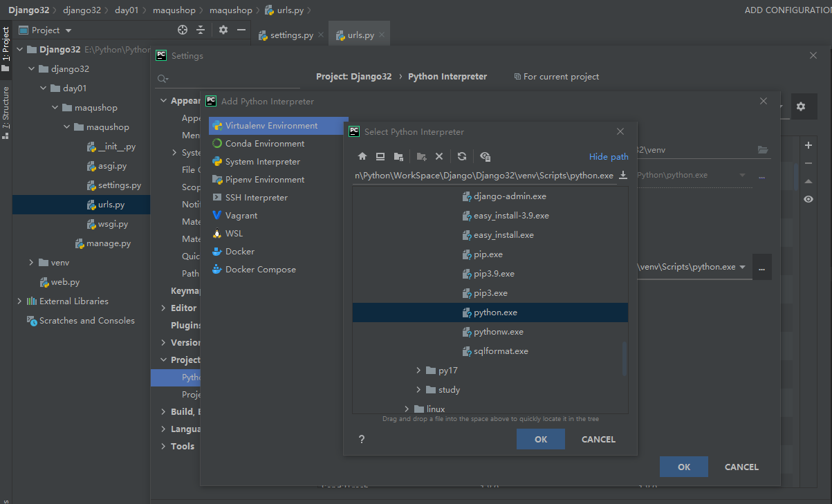Viewport: 832px width, 504px height.
Task: Go to home directory in file chooser
Action: click(x=362, y=156)
